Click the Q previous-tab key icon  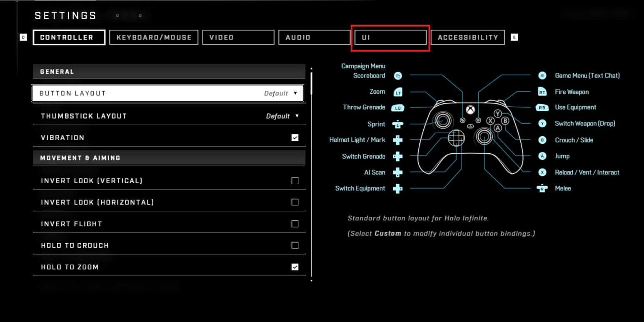click(x=23, y=37)
